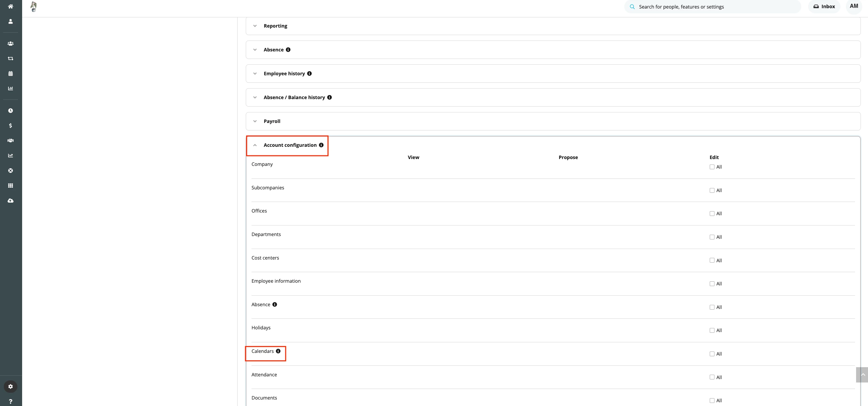Tick the Edit All checkbox for Absence row
Image resolution: width=868 pixels, height=406 pixels.
(x=712, y=307)
